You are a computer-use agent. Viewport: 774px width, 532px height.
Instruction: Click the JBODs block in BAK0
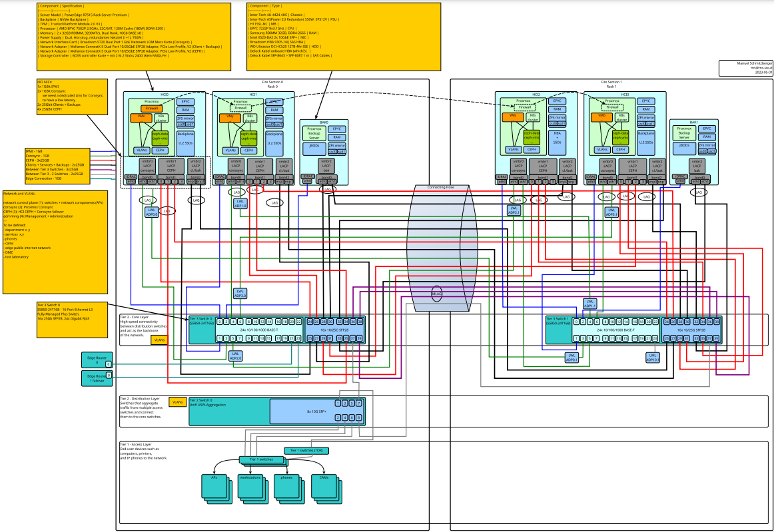point(314,146)
